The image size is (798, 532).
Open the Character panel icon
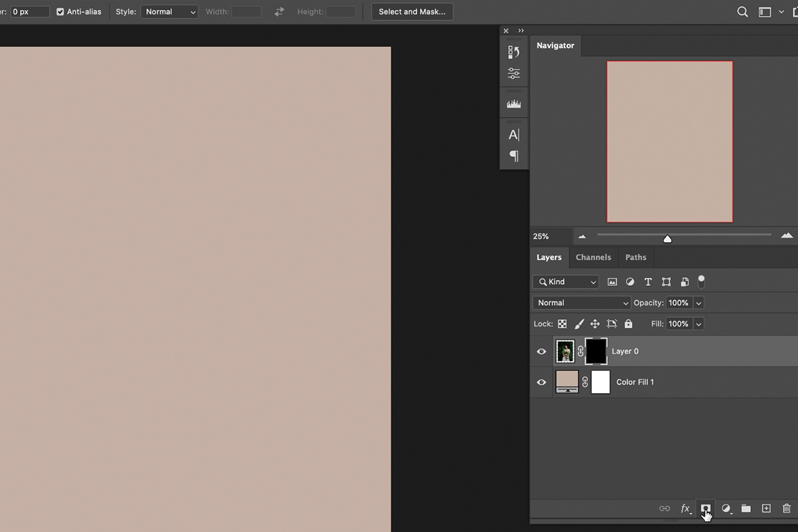pyautogui.click(x=513, y=134)
